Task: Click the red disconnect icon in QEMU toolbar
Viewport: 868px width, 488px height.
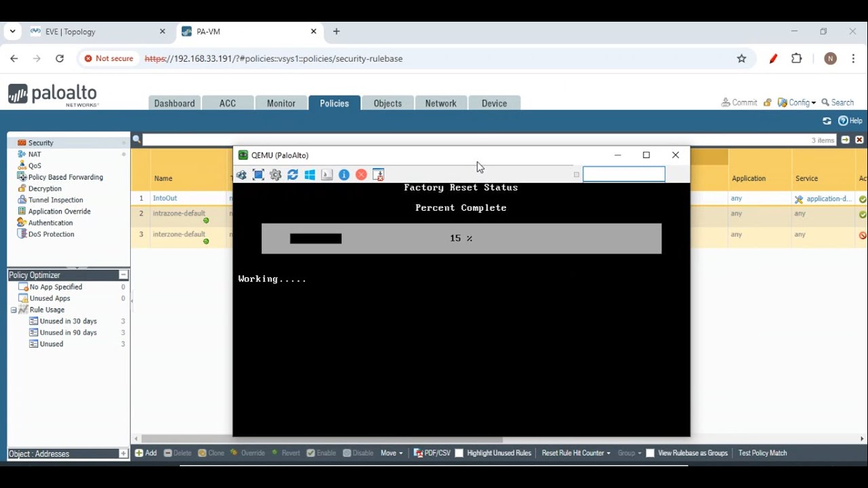Action: [x=361, y=175]
